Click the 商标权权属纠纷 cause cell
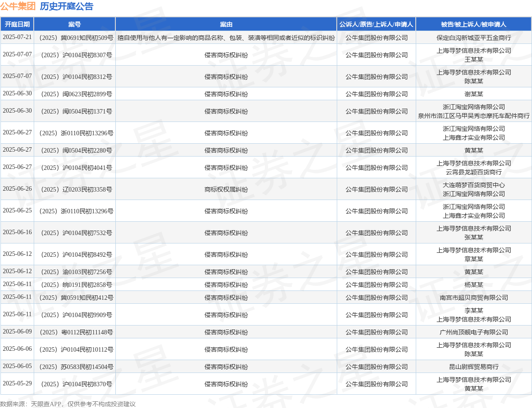This screenshot has height=408, width=532. point(226,189)
